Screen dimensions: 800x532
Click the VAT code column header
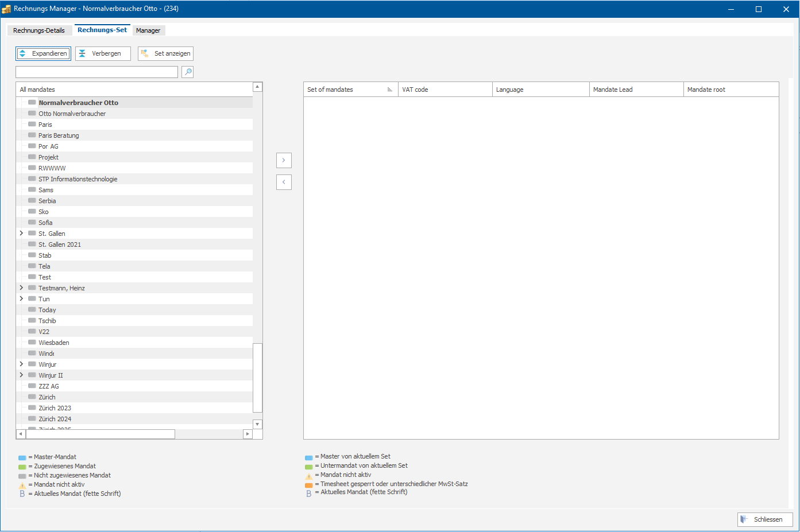pos(445,90)
